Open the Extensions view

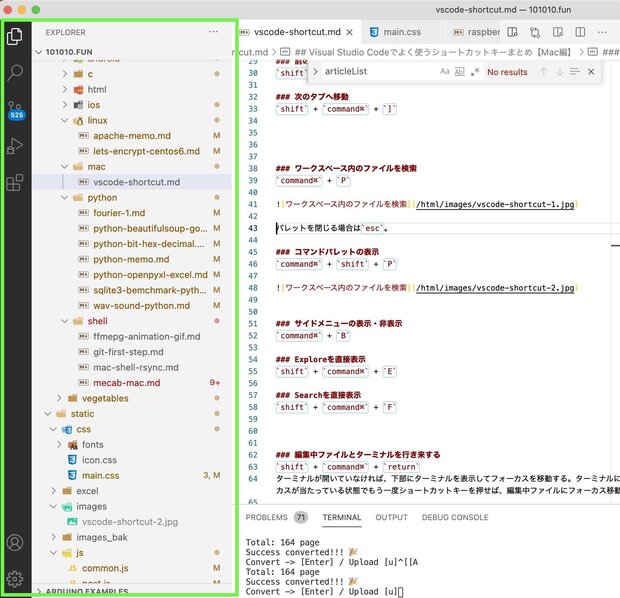click(x=15, y=183)
